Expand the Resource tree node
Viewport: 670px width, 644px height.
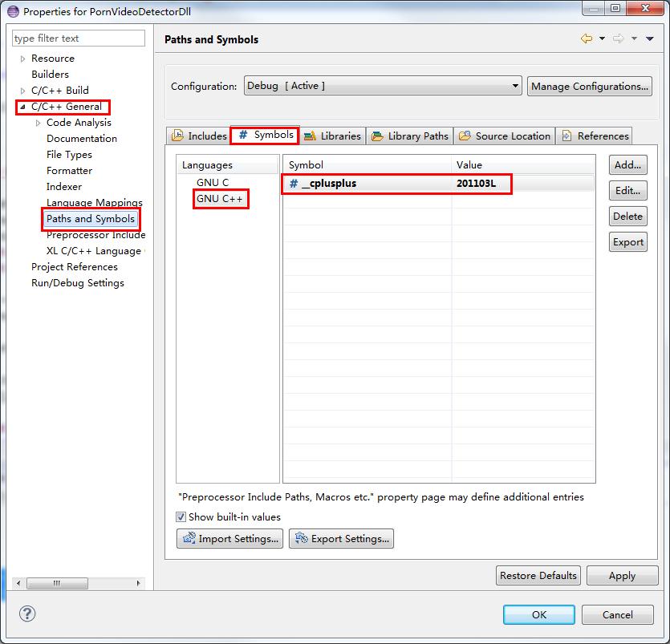point(22,59)
